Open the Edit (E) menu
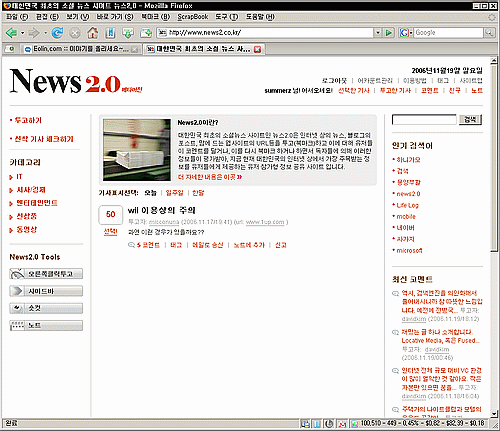Screen dimensions: 500x431 tap(47, 17)
